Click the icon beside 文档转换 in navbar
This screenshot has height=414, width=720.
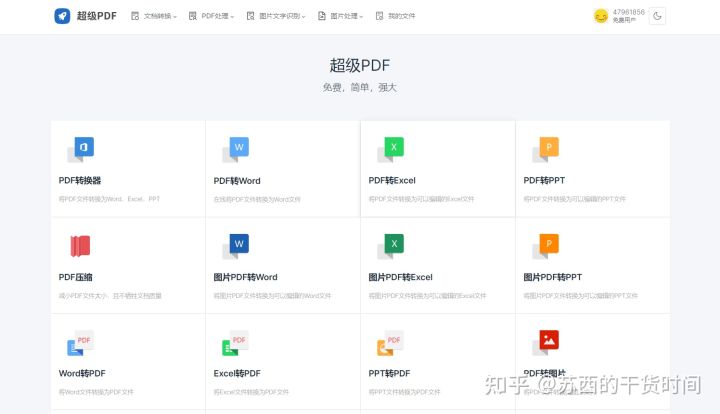point(135,16)
